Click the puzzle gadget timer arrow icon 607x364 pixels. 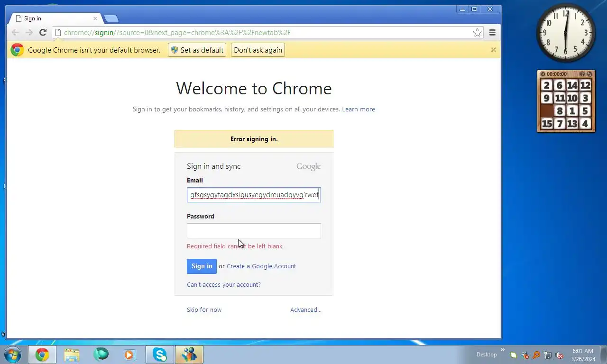point(543,74)
